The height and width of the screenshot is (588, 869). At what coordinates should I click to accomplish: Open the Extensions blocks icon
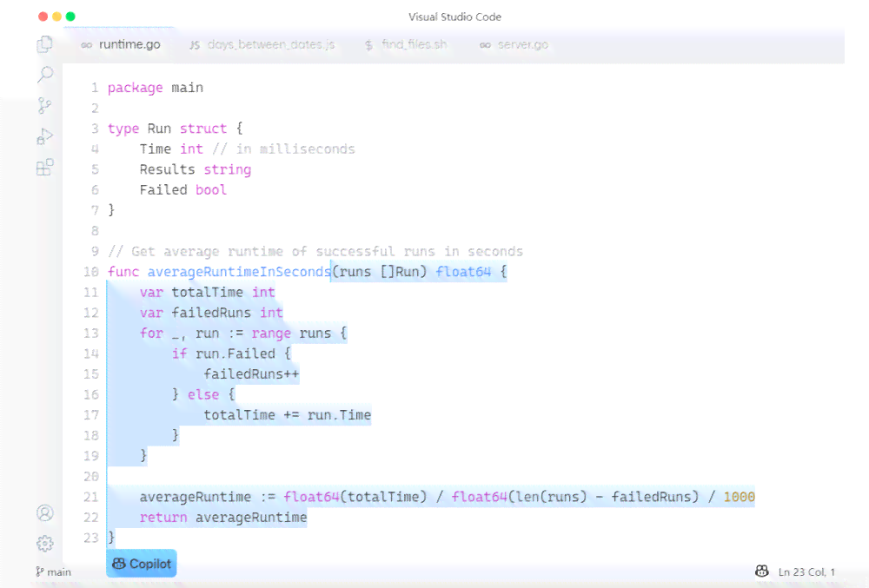tap(45, 168)
